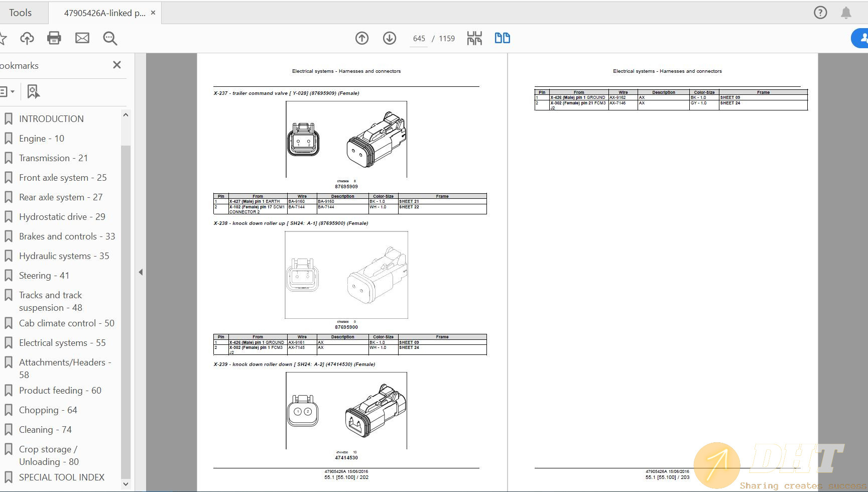The width and height of the screenshot is (868, 492).
Task: Collapse the bookmarks pane with side arrow
Action: point(141,272)
